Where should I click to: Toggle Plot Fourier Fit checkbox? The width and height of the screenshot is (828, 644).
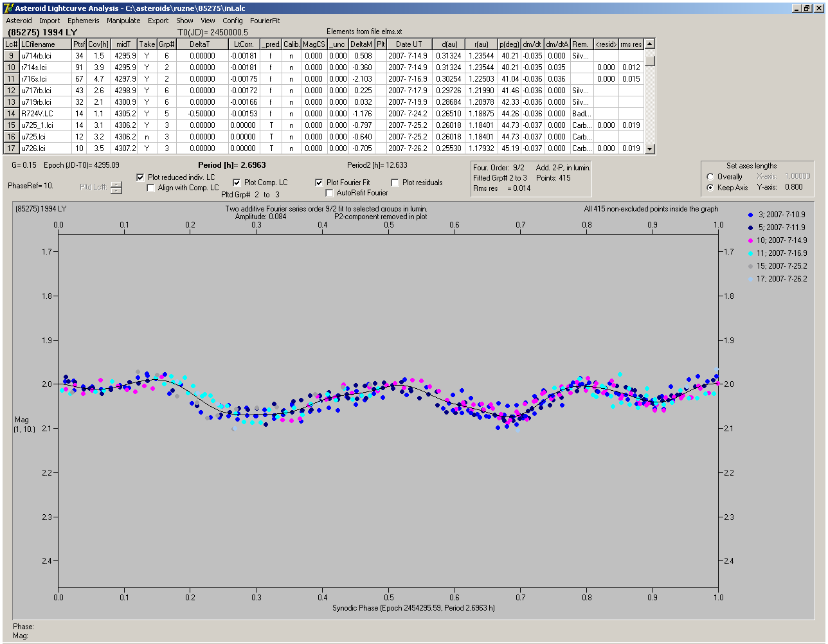(319, 183)
